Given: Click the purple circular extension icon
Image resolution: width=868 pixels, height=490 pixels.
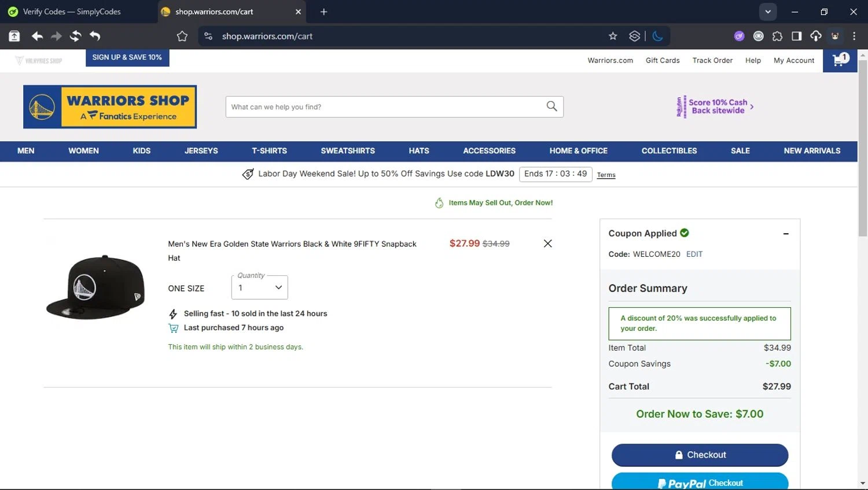Looking at the screenshot, I should click(x=740, y=36).
